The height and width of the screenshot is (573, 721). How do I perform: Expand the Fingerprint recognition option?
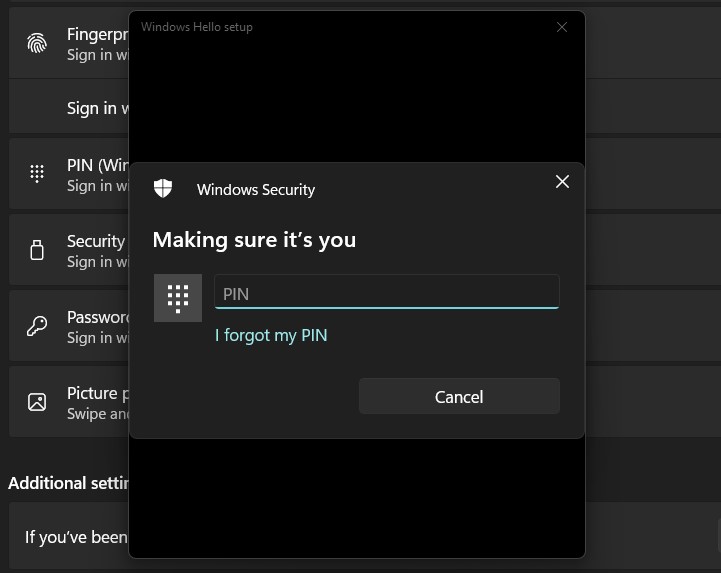pos(96,43)
